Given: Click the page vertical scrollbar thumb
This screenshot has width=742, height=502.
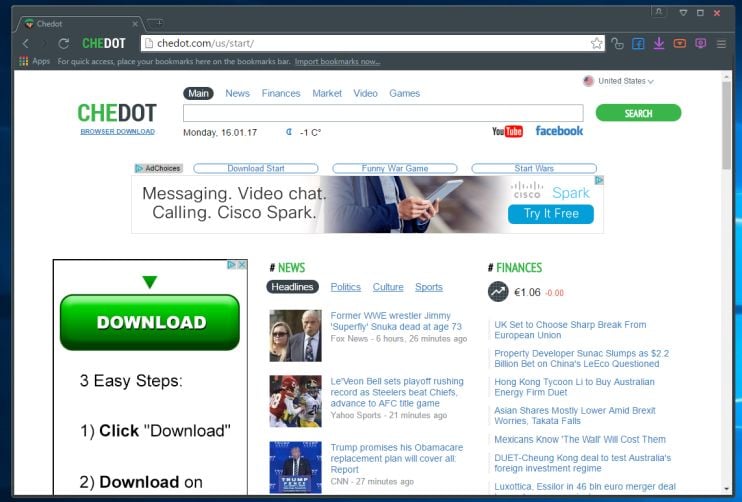Looking at the screenshot, I should (x=726, y=125).
